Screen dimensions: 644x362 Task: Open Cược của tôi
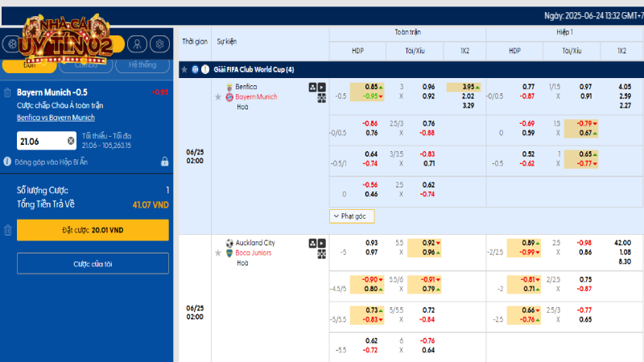coord(93,264)
